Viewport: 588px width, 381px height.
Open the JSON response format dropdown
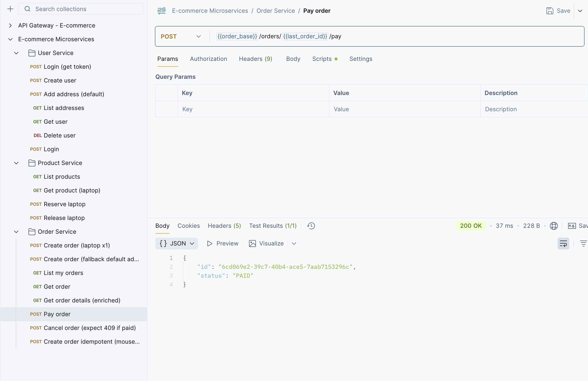(192, 243)
